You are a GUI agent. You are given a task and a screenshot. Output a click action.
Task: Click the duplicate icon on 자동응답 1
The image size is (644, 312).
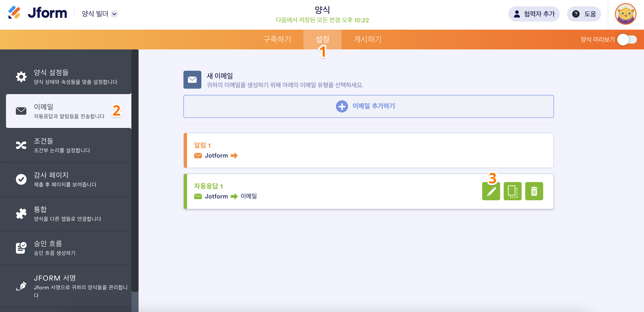tap(512, 191)
